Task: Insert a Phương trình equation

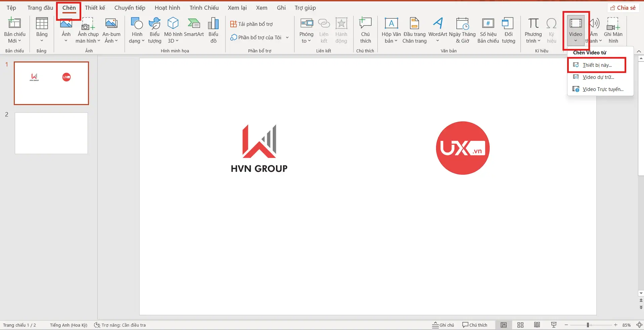Action: 533,30
